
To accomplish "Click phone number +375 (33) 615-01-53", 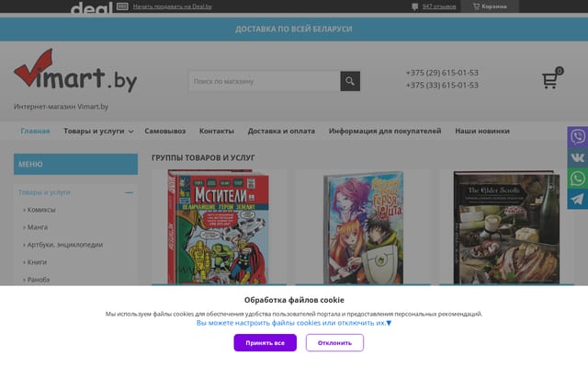I will click(442, 86).
